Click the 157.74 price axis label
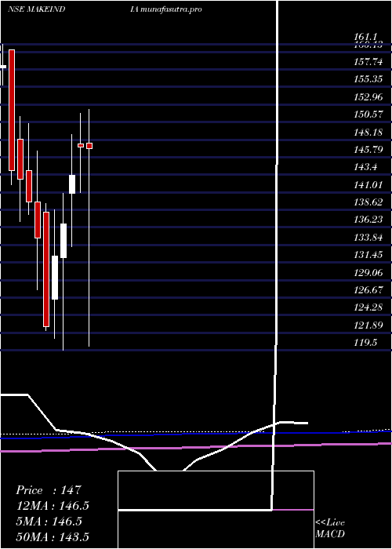Viewport: 392px width, 549px height. [x=368, y=62]
